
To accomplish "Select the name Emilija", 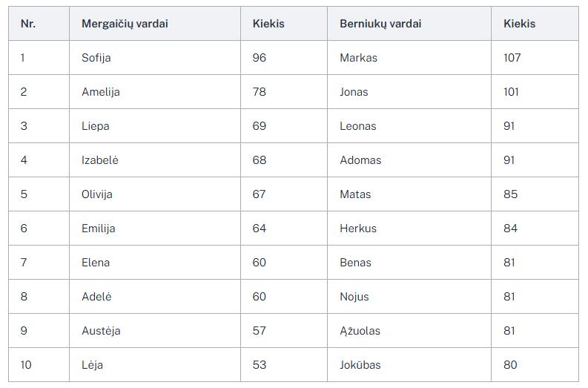I will [99, 228].
